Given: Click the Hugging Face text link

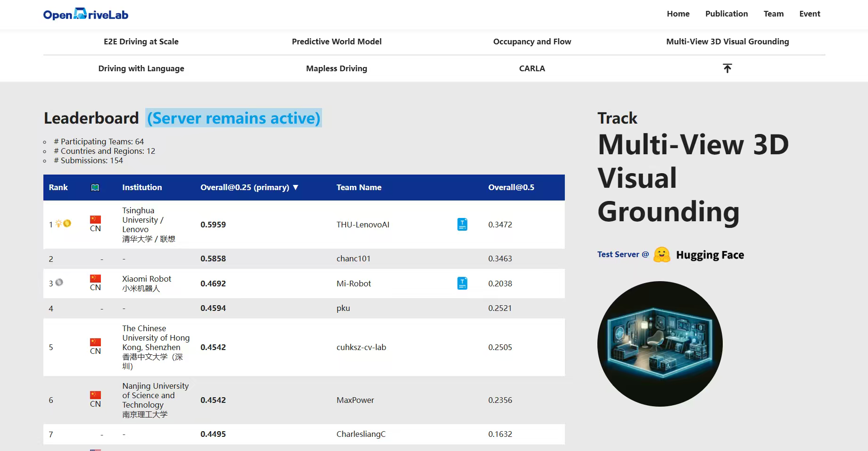Looking at the screenshot, I should [x=710, y=255].
